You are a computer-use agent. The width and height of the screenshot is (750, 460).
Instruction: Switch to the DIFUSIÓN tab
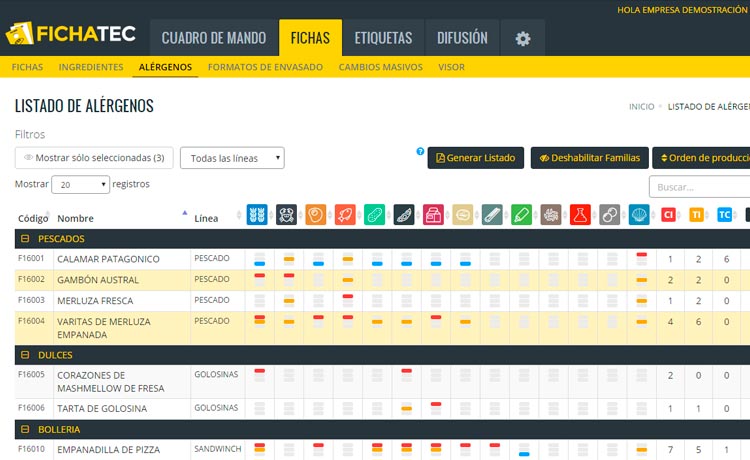[x=463, y=38]
